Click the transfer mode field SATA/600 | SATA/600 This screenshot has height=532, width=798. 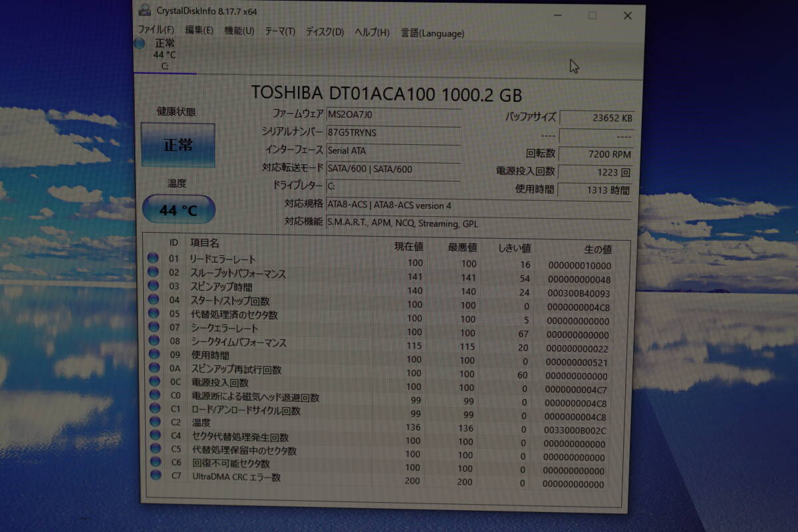(x=393, y=170)
